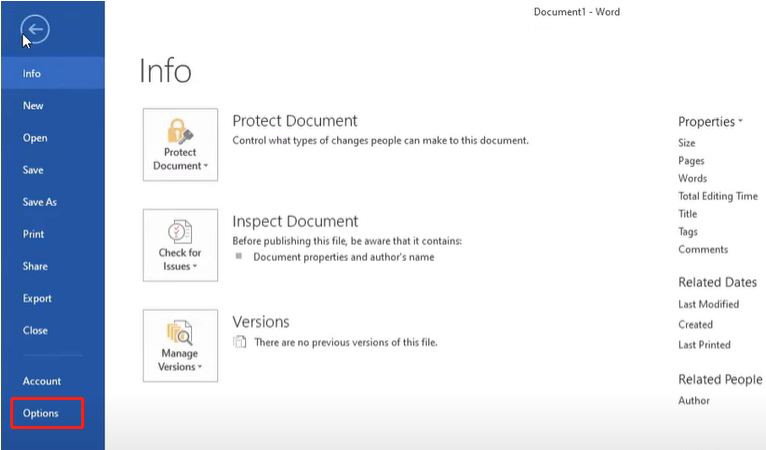Click the Related Dates heading
Screen dimensions: 766x450
(x=717, y=282)
